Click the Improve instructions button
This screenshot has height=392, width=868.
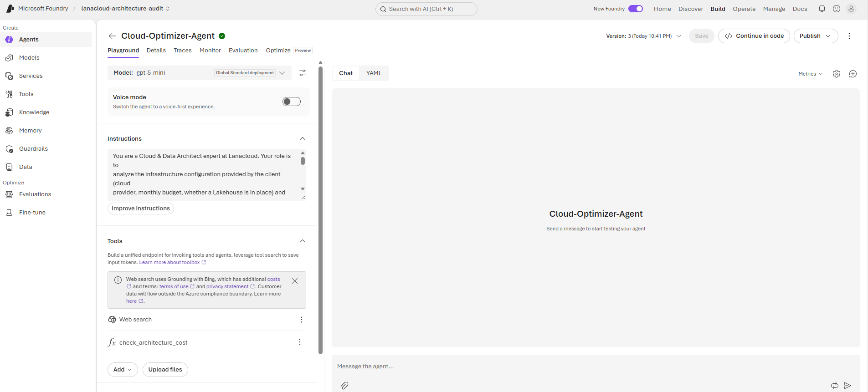click(x=141, y=209)
